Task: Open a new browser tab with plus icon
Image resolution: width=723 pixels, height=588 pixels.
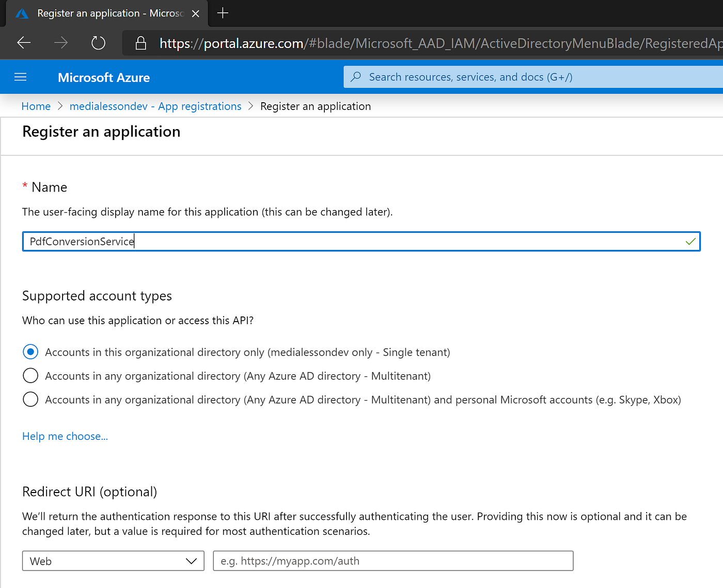Action: coord(222,13)
